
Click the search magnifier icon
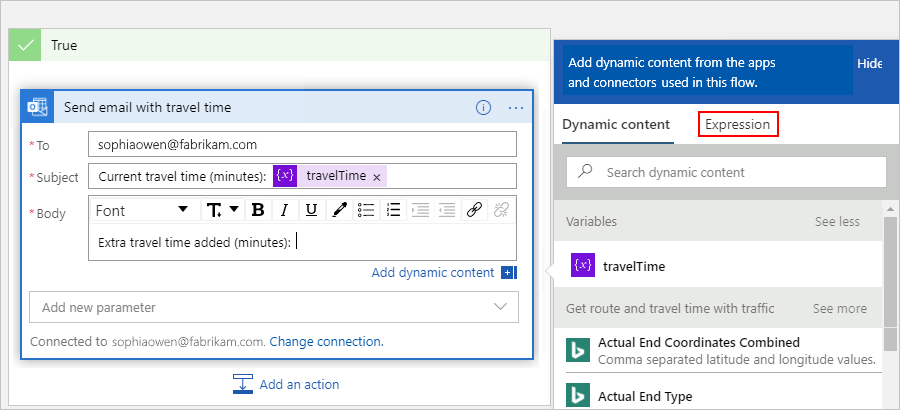[x=585, y=172]
